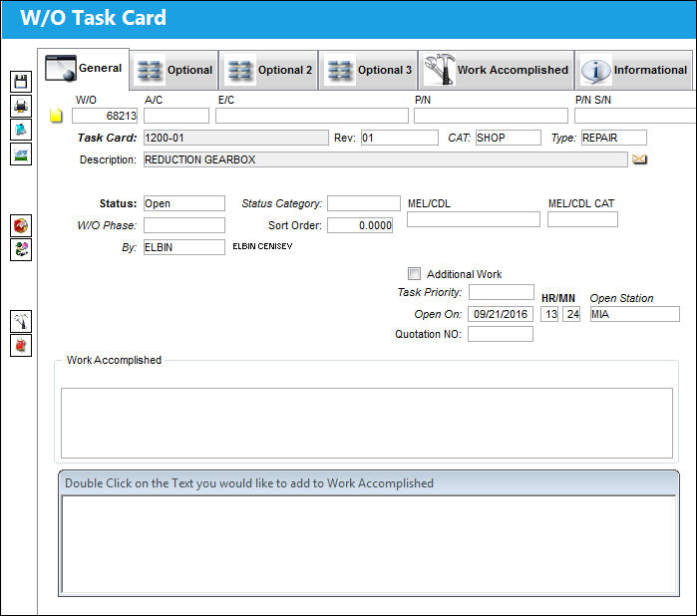This screenshot has width=697, height=616.
Task: Click the W/O Phase field
Action: pos(184,225)
